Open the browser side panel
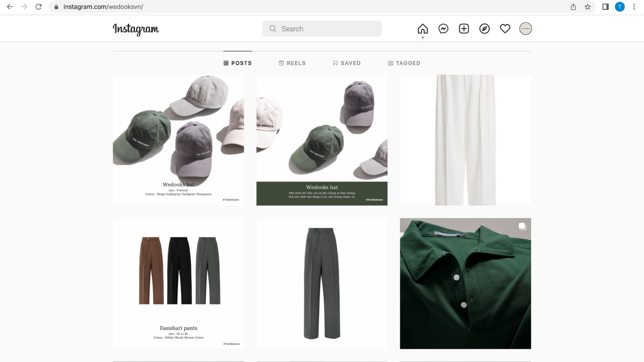The width and height of the screenshot is (644, 362). (x=605, y=7)
